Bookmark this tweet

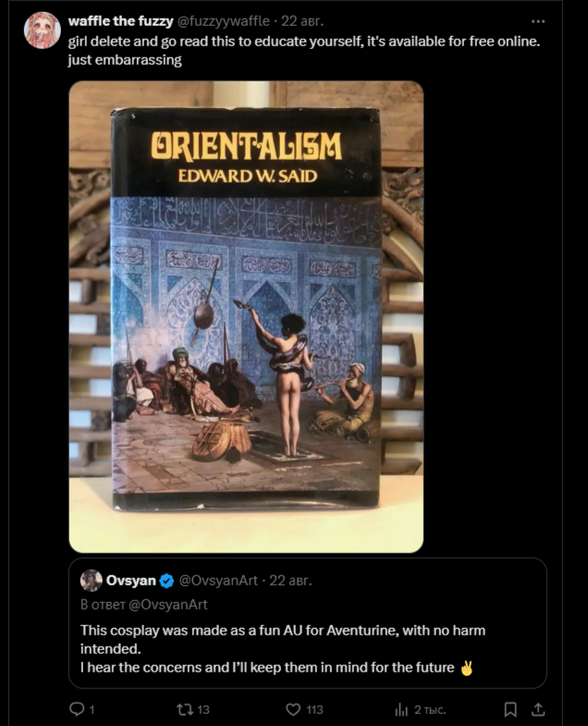tap(510, 708)
